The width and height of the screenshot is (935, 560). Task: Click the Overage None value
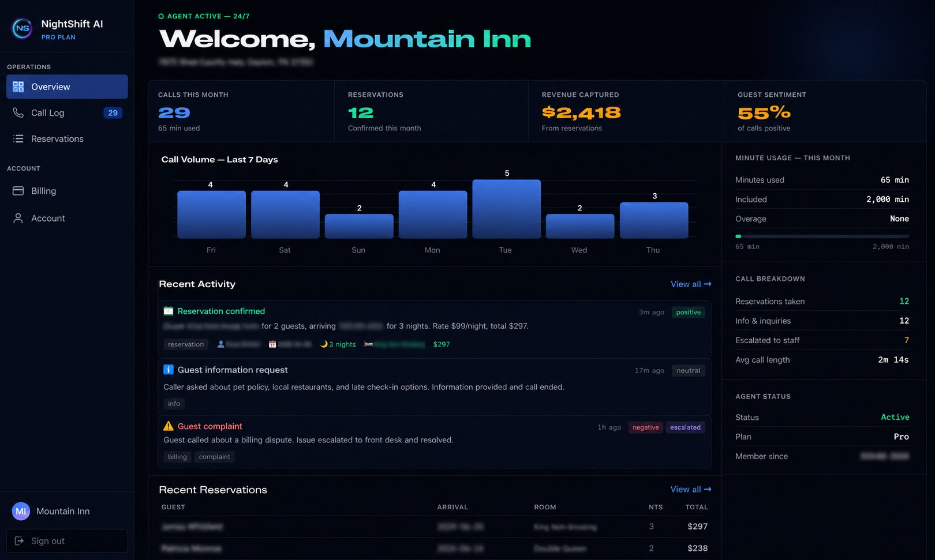(899, 219)
